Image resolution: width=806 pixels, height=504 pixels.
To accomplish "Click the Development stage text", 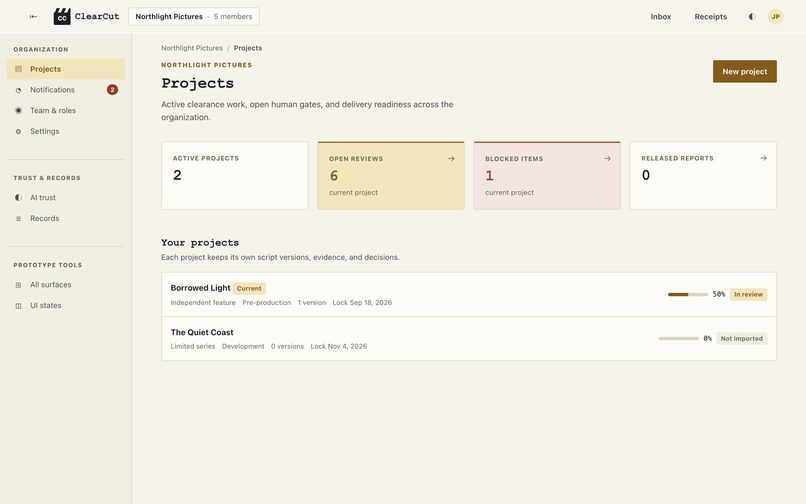I will point(243,346).
